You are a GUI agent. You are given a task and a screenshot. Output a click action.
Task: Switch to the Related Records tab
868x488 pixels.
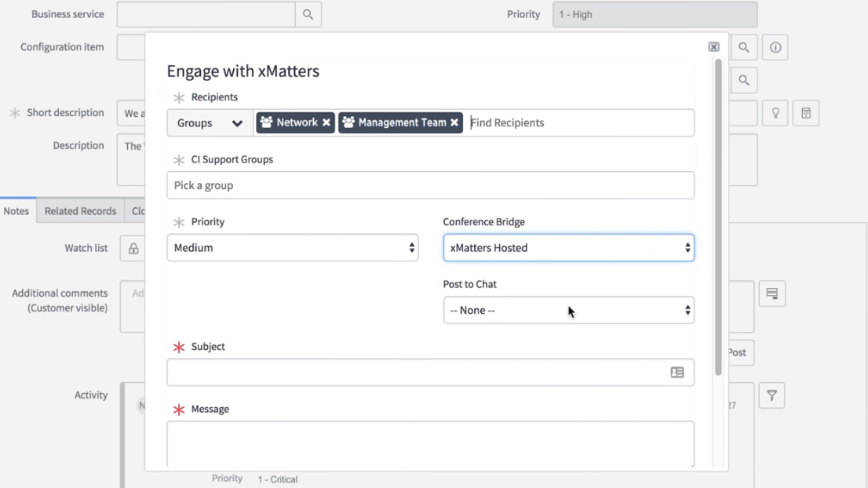click(80, 211)
